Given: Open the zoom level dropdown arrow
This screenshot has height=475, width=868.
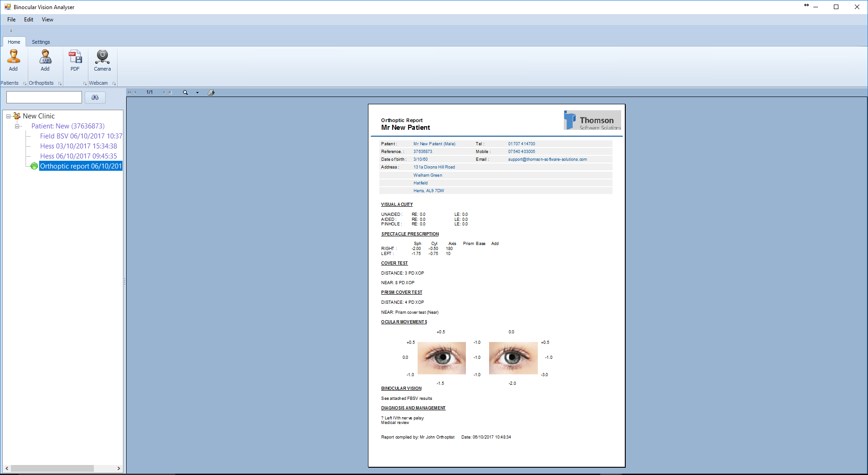Looking at the screenshot, I should point(197,92).
